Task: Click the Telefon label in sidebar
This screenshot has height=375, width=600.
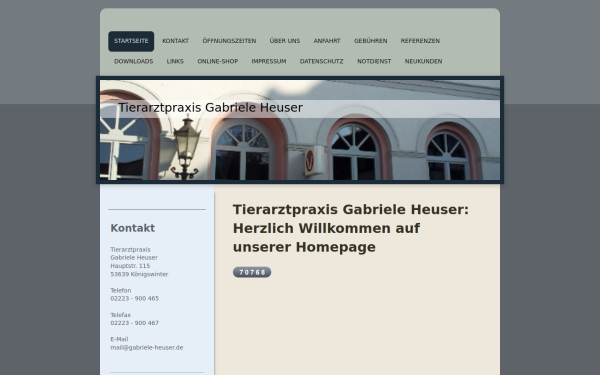Action: pos(121,290)
